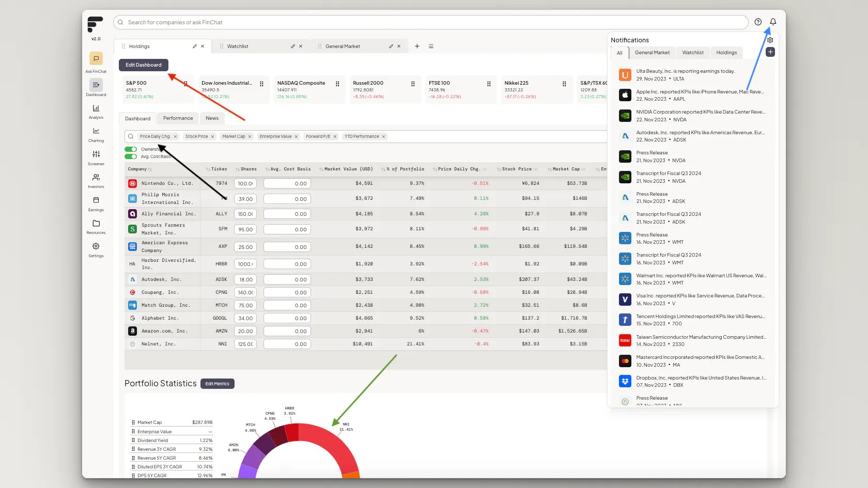The image size is (868, 488).
Task: Open Settings from the sidebar
Action: [96, 249]
